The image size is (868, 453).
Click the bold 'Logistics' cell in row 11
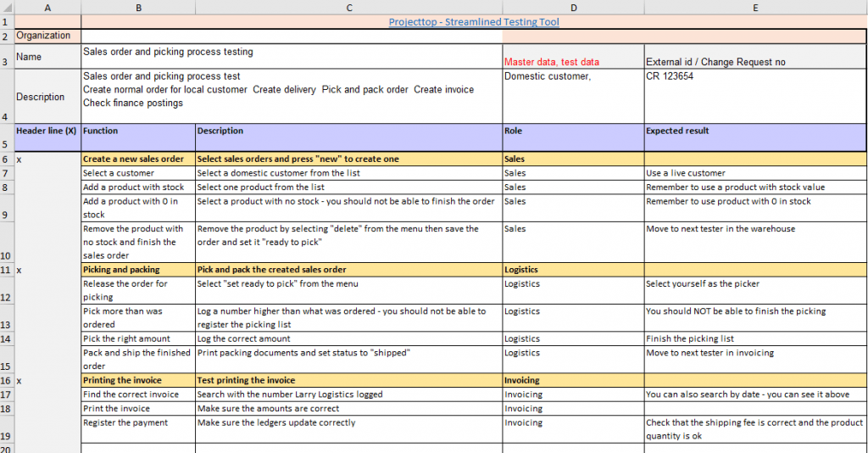click(x=574, y=270)
